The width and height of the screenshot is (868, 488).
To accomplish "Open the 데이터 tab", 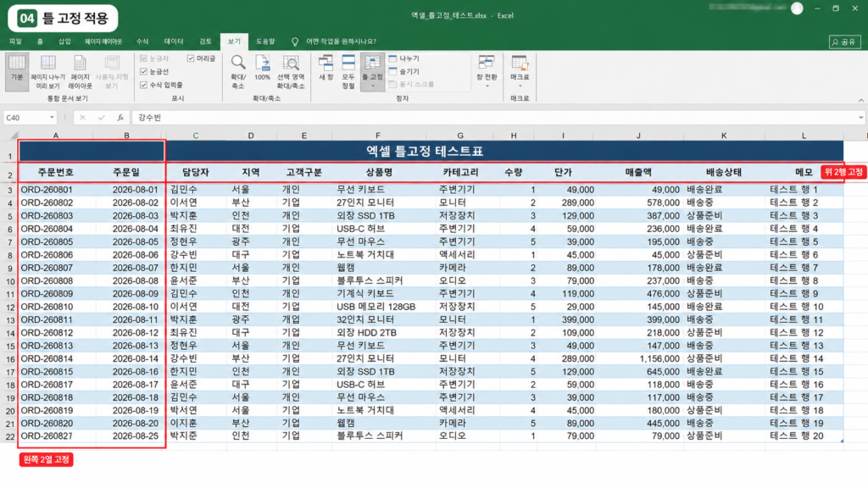I will coord(174,42).
